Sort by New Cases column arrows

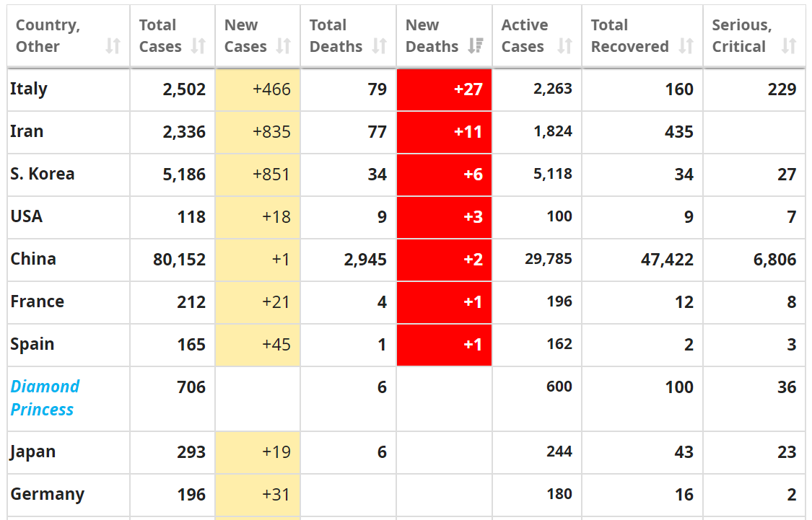tap(283, 46)
